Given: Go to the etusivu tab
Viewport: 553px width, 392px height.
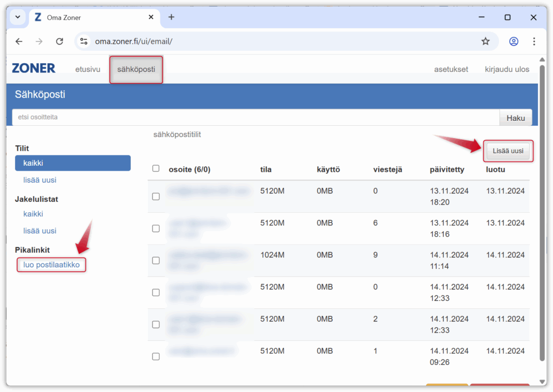Looking at the screenshot, I should (x=87, y=70).
